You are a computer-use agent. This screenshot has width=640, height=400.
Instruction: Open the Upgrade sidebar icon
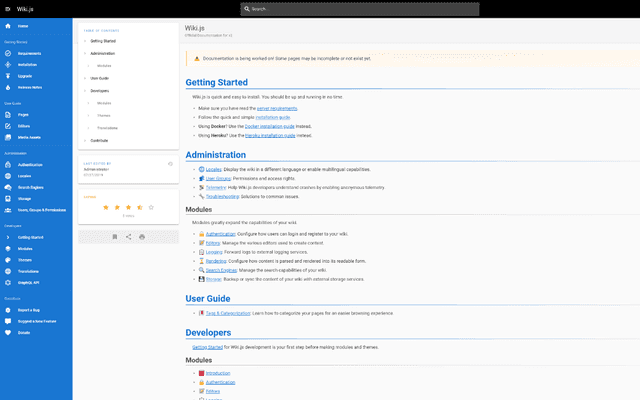(x=8, y=76)
